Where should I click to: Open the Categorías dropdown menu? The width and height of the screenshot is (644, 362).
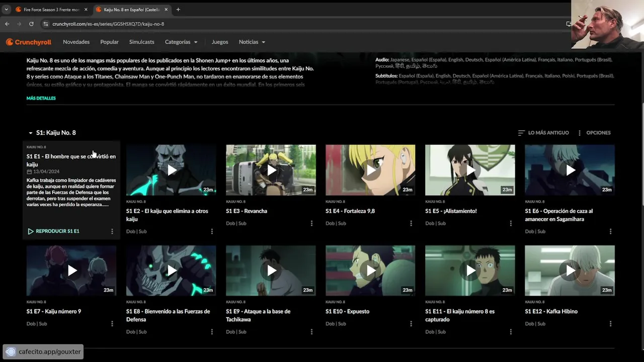(181, 42)
